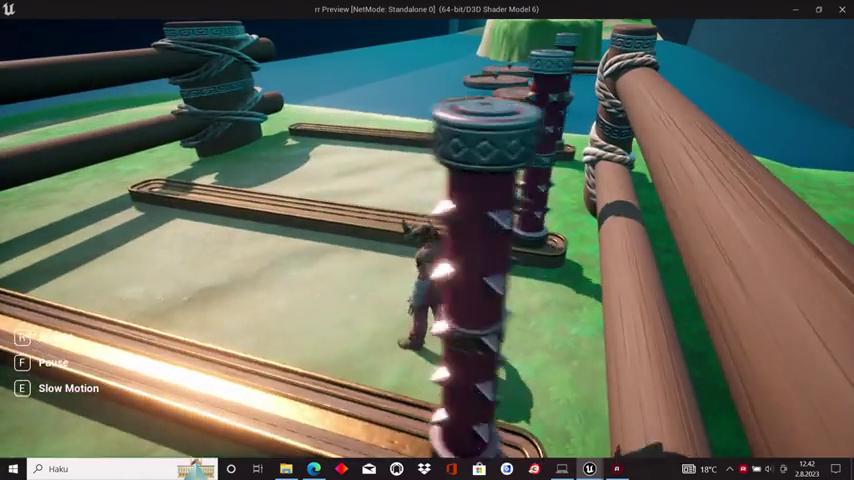Click the R key prompt icon above Pause
Viewport: 854px width, 480px height.
pos(22,338)
